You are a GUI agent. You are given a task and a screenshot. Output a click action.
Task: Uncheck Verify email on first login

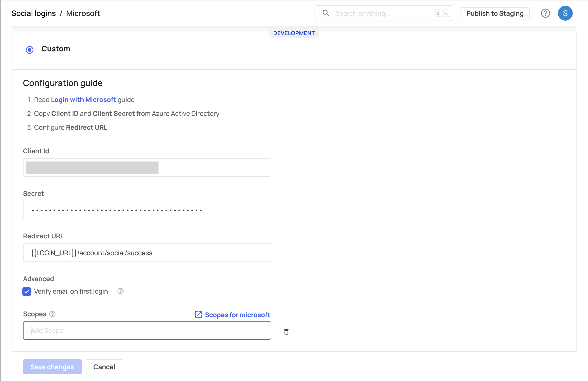[27, 292]
